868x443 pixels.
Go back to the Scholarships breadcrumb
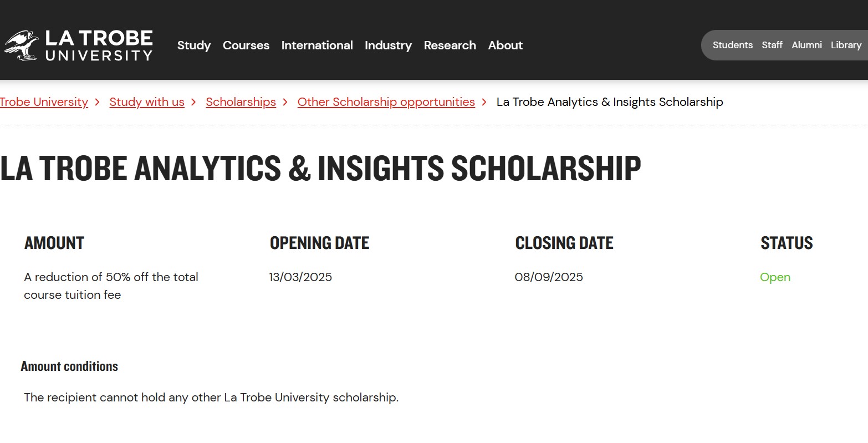point(241,102)
